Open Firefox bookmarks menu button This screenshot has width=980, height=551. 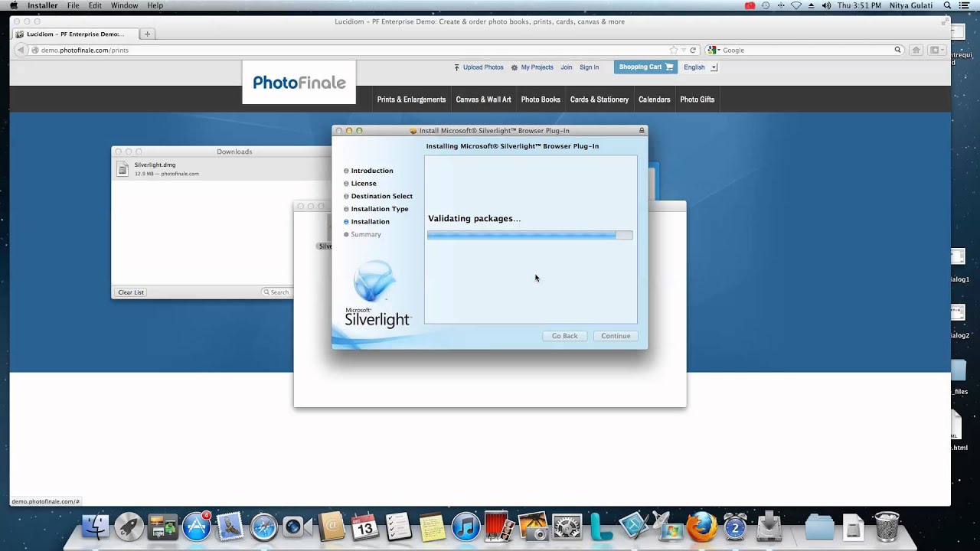pos(936,50)
